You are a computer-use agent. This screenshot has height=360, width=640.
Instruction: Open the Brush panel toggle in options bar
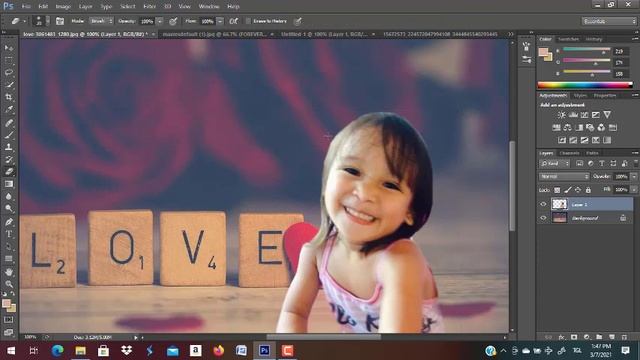(x=60, y=21)
